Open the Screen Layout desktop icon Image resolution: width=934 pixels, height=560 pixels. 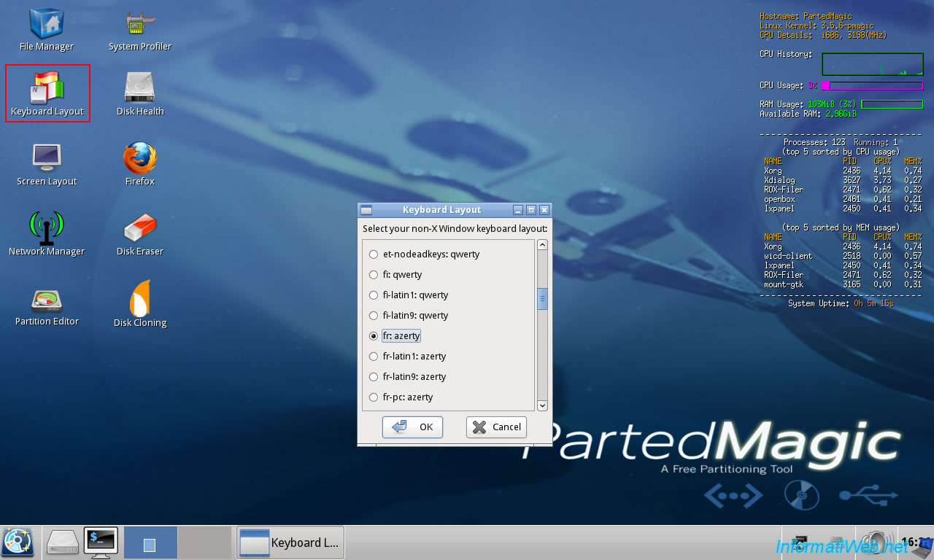(x=47, y=164)
